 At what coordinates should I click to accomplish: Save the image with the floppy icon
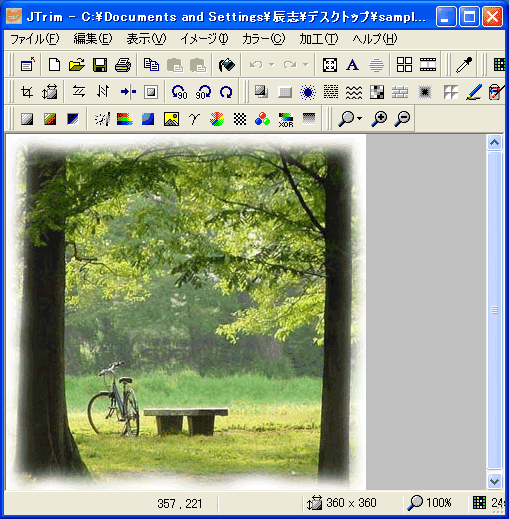tap(100, 65)
